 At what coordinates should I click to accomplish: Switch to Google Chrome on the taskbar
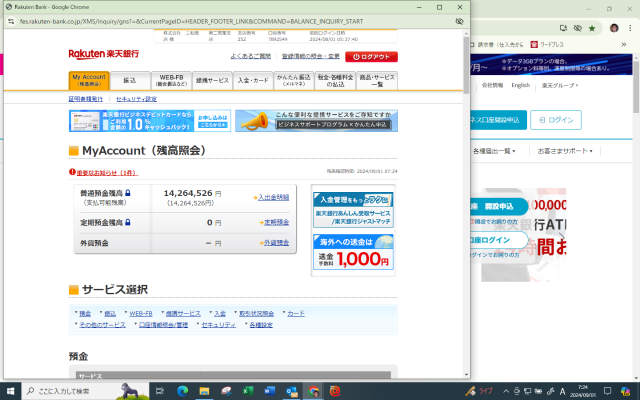(x=313, y=391)
